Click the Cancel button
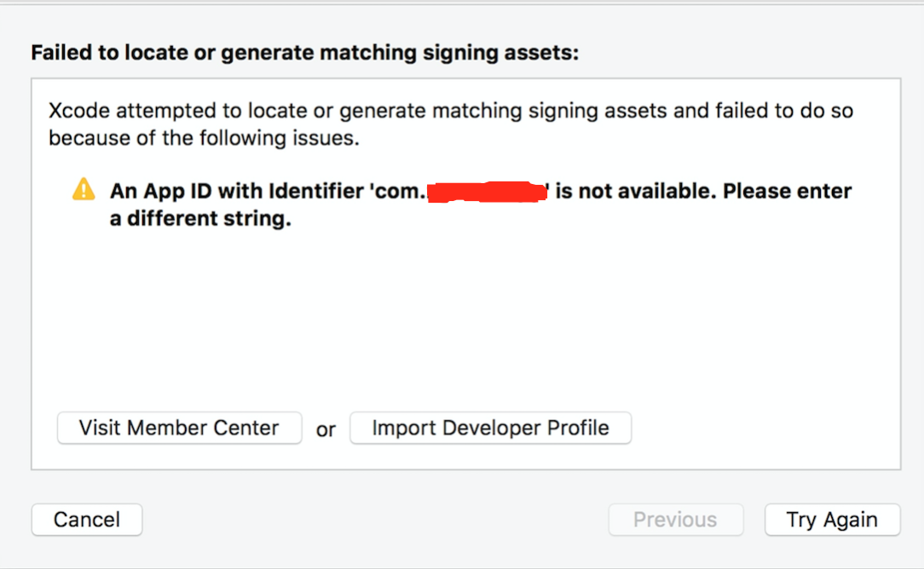Screen dimensions: 924x569 click(x=87, y=520)
